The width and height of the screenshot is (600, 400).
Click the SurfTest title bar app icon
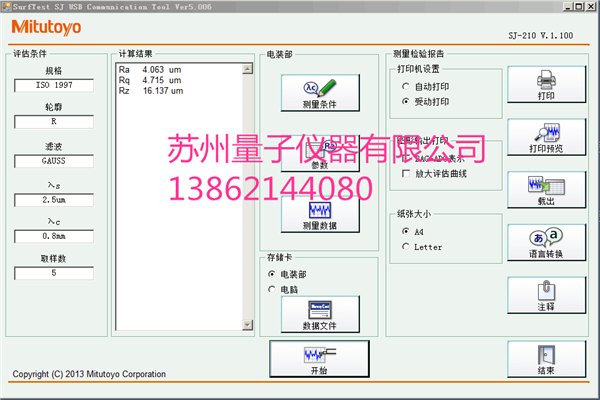[x=7, y=7]
